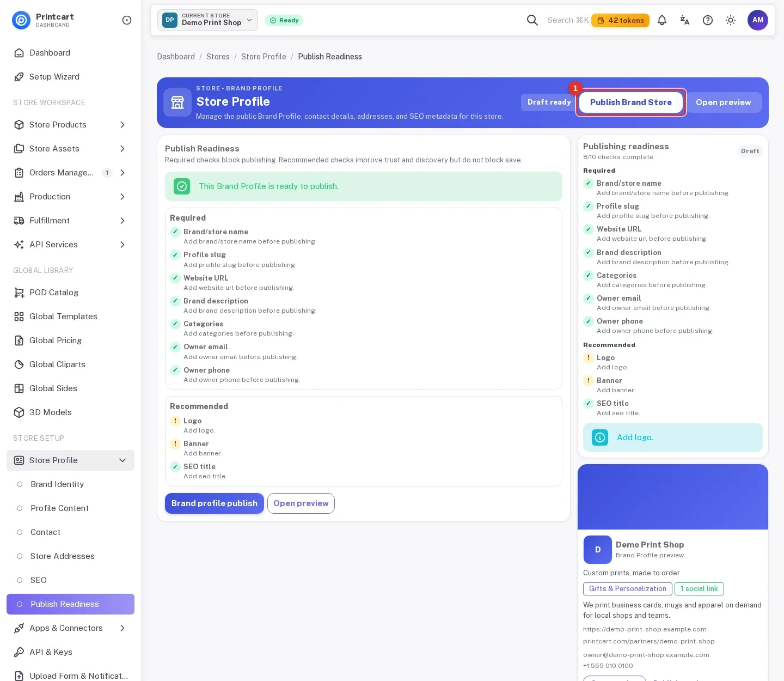Click the Printcart logo icon
Image resolution: width=784 pixels, height=681 pixels.
click(x=21, y=20)
